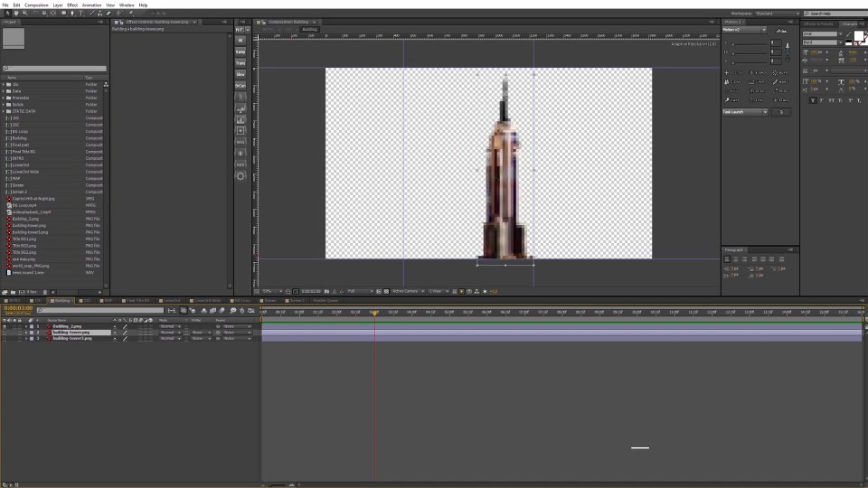
Task: Open the Full resolution dropdown
Action: click(x=360, y=291)
